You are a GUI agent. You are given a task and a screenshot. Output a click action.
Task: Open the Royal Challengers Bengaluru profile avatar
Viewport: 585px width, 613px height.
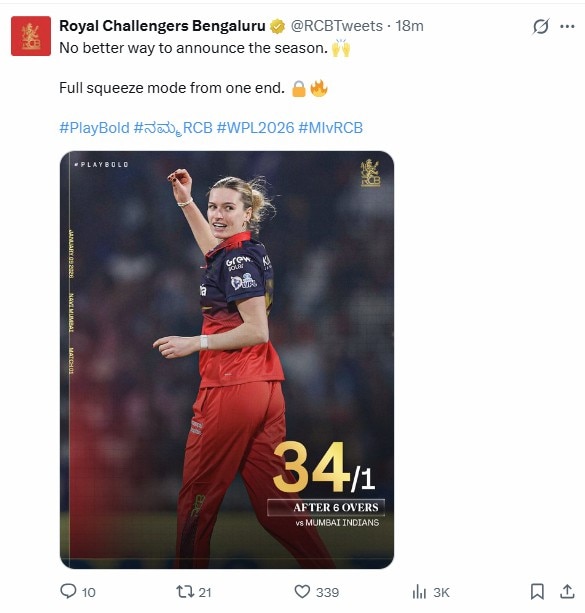pos(31,36)
